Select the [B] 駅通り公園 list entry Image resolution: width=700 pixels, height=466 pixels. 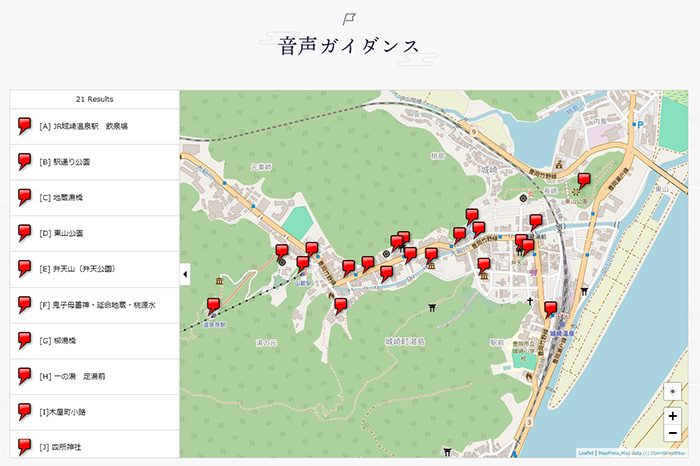95,162
